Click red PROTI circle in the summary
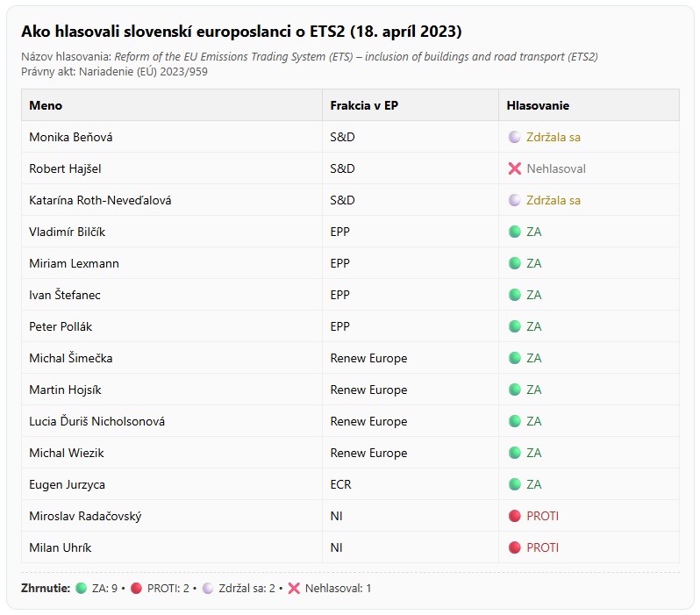Screen dimensions: 700x615 point(137,588)
